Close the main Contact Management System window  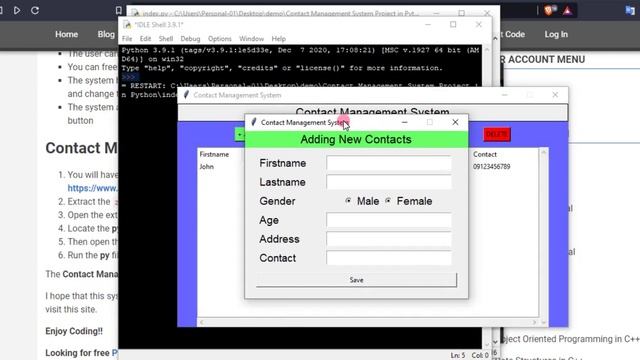click(555, 95)
